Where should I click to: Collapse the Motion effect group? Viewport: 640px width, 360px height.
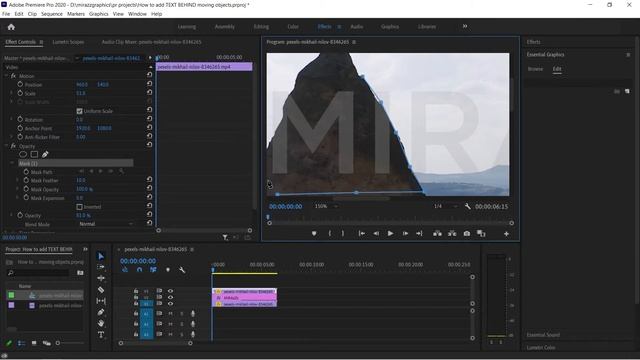tap(6, 76)
